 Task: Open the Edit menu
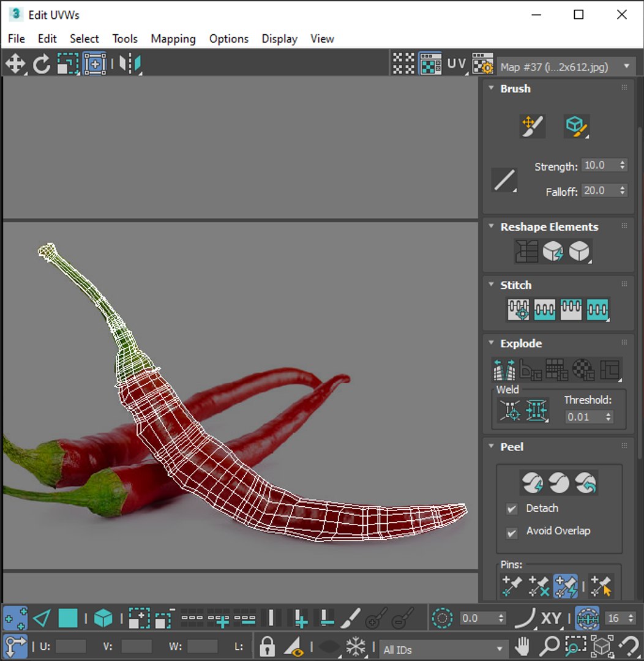pos(47,39)
